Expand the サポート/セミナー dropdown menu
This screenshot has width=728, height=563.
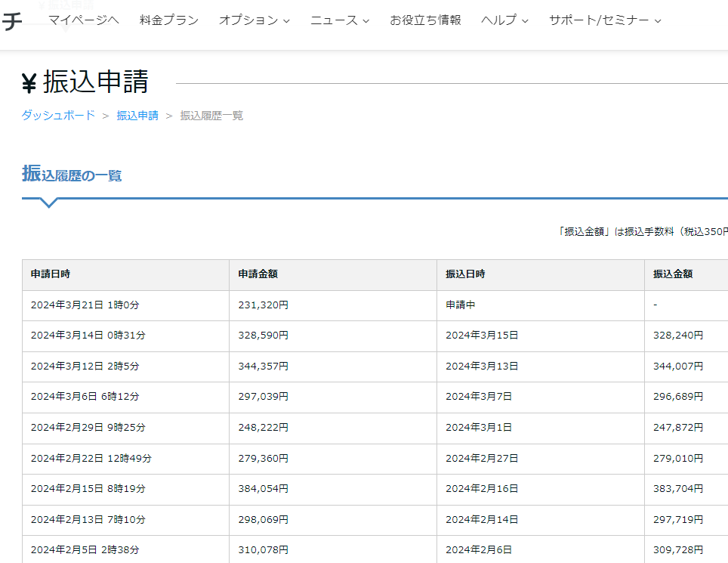point(605,20)
